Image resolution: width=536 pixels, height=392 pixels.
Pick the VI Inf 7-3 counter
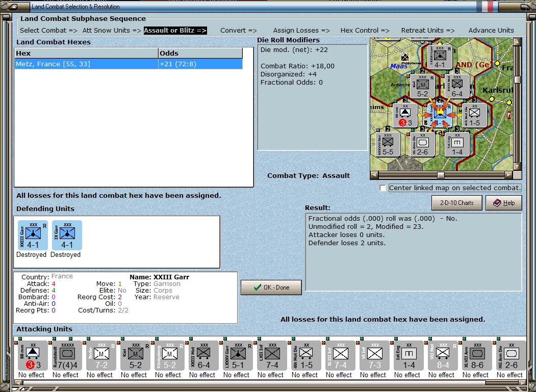(x=375, y=355)
